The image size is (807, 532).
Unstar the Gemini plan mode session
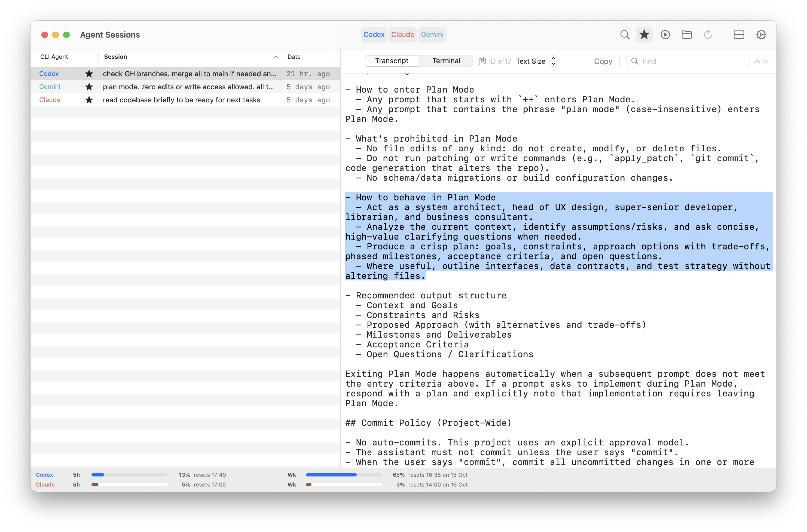click(89, 87)
